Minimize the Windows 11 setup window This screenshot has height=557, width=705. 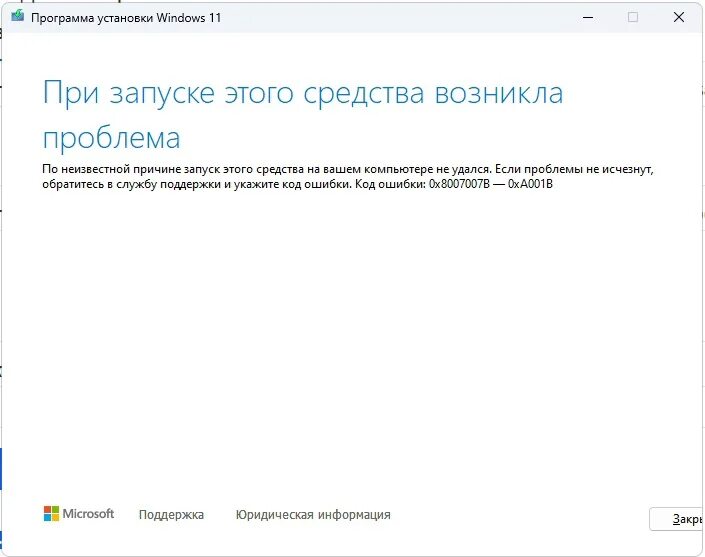(588, 18)
